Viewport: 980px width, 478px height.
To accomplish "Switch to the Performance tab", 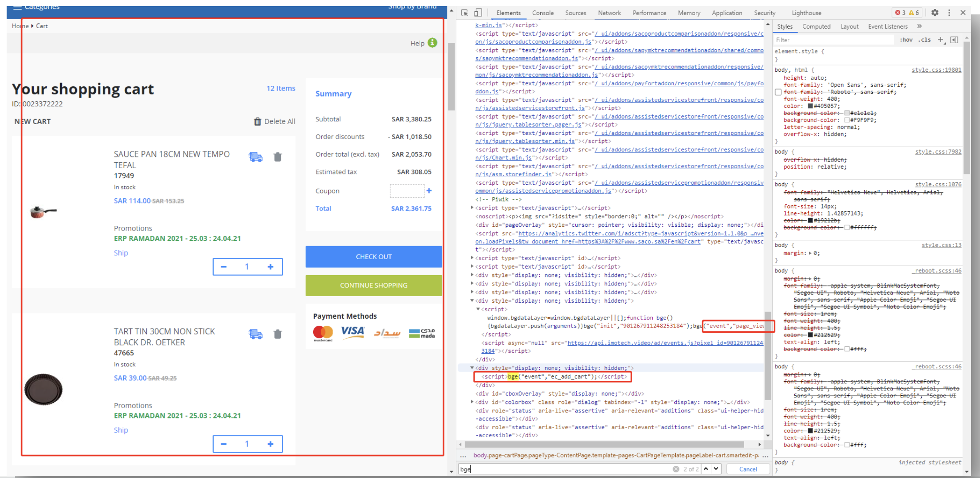I will [649, 13].
